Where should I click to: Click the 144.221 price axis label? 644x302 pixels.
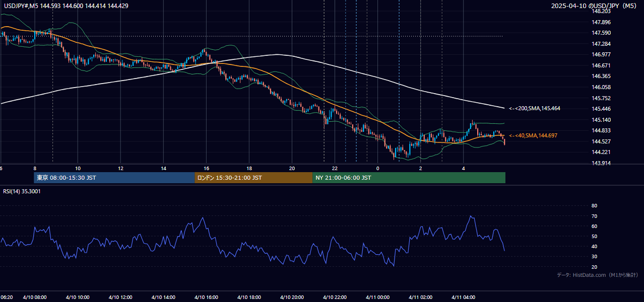(x=601, y=152)
